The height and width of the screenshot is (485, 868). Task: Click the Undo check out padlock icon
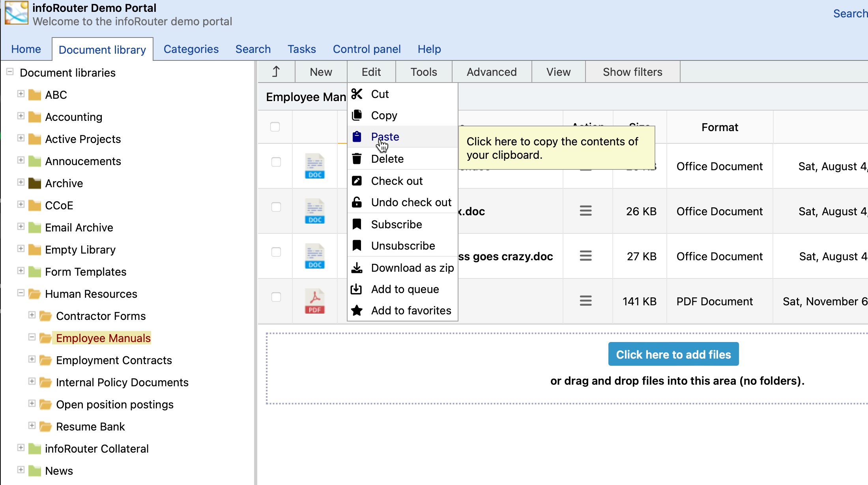click(x=357, y=202)
